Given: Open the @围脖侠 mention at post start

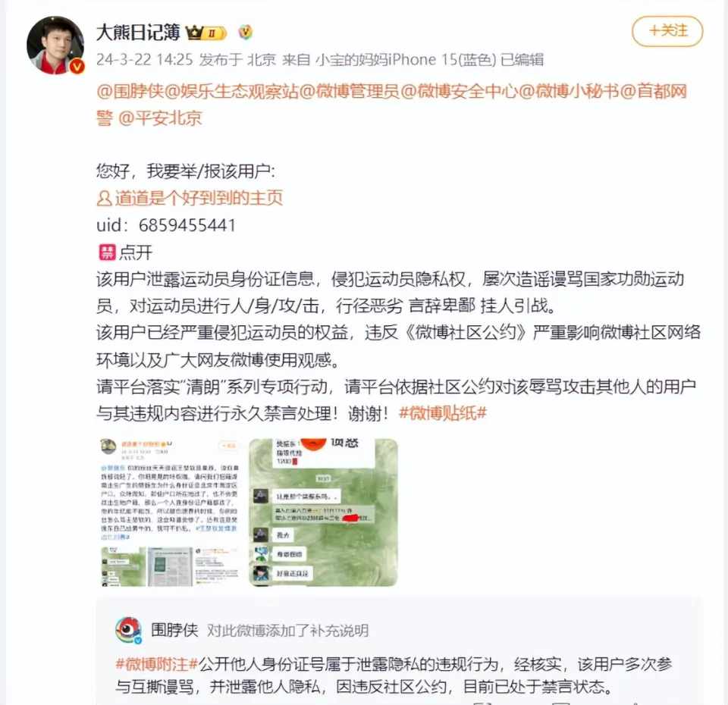Looking at the screenshot, I should (x=130, y=92).
